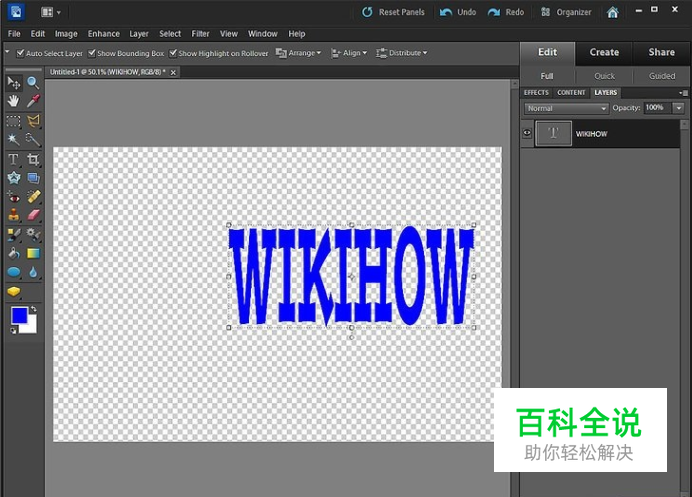Select the Clone Stamp tool
Viewport: 692px width, 497px height.
(x=14, y=215)
